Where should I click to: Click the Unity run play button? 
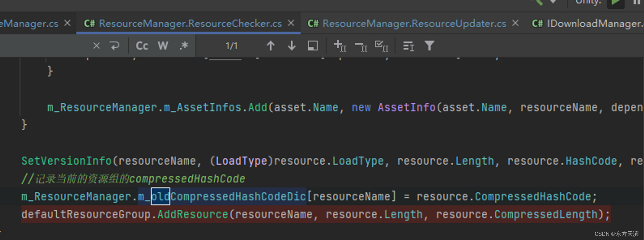pyautogui.click(x=615, y=3)
